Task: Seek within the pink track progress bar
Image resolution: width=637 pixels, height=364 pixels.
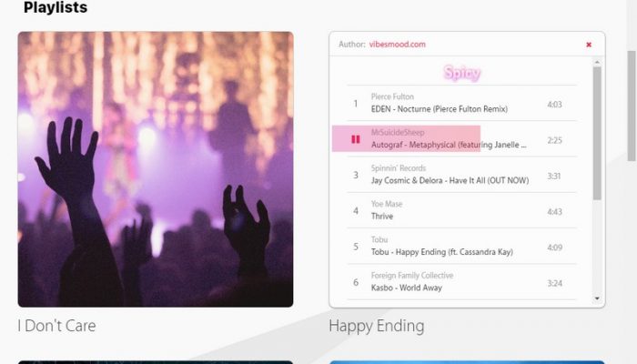Action: click(406, 138)
